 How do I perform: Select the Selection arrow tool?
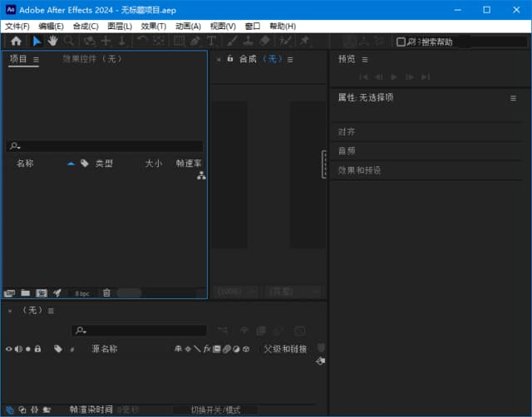click(x=37, y=41)
